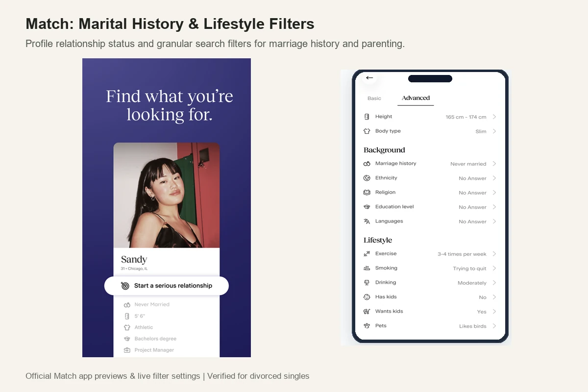Click 'Find what you're looking for.' headline
The width and height of the screenshot is (588, 392).
[170, 105]
